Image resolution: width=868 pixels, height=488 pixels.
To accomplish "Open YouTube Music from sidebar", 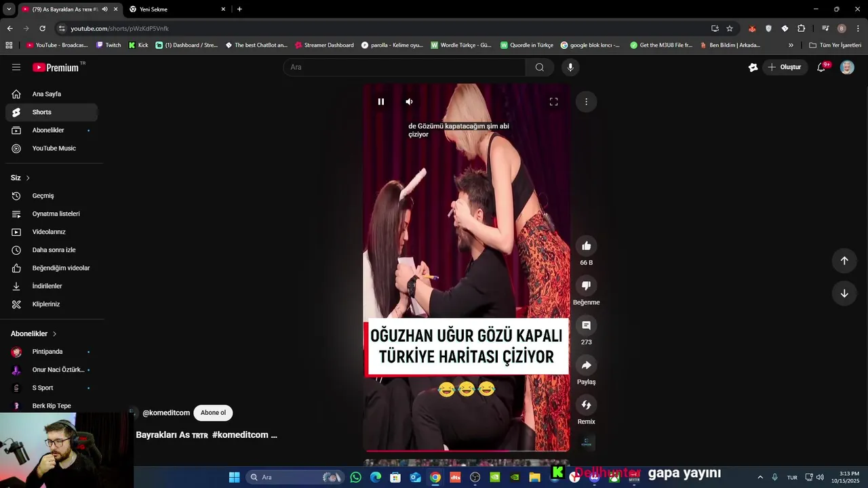I will click(52, 148).
